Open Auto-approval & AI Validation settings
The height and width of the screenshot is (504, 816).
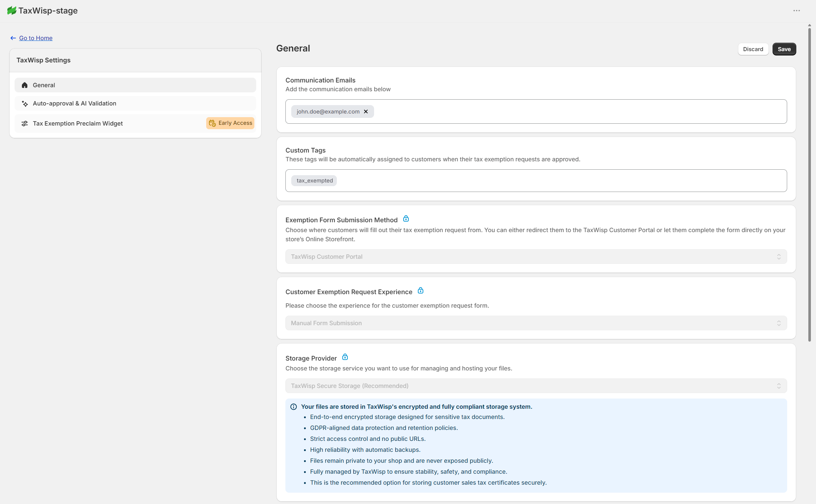click(x=135, y=103)
